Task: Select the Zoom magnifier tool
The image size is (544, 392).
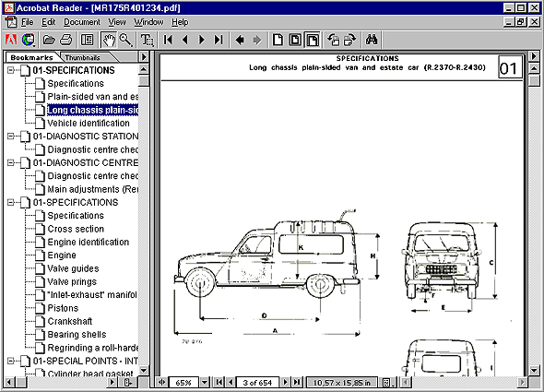Action: (126, 40)
